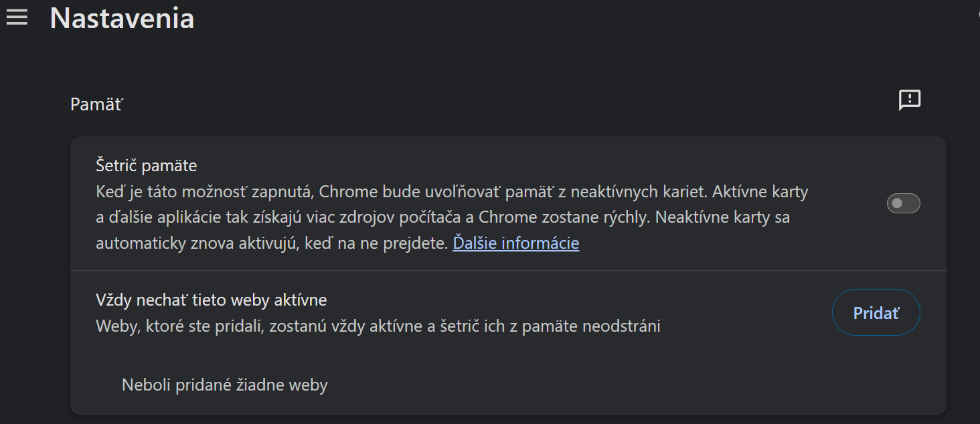Click the Pamäť section heading
This screenshot has height=424, width=980.
[x=97, y=104]
